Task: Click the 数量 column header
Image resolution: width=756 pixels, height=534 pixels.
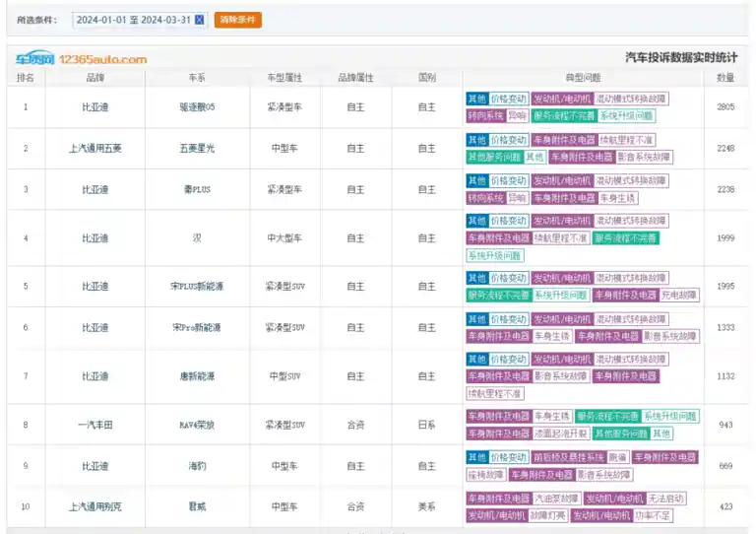Action: 725,78
